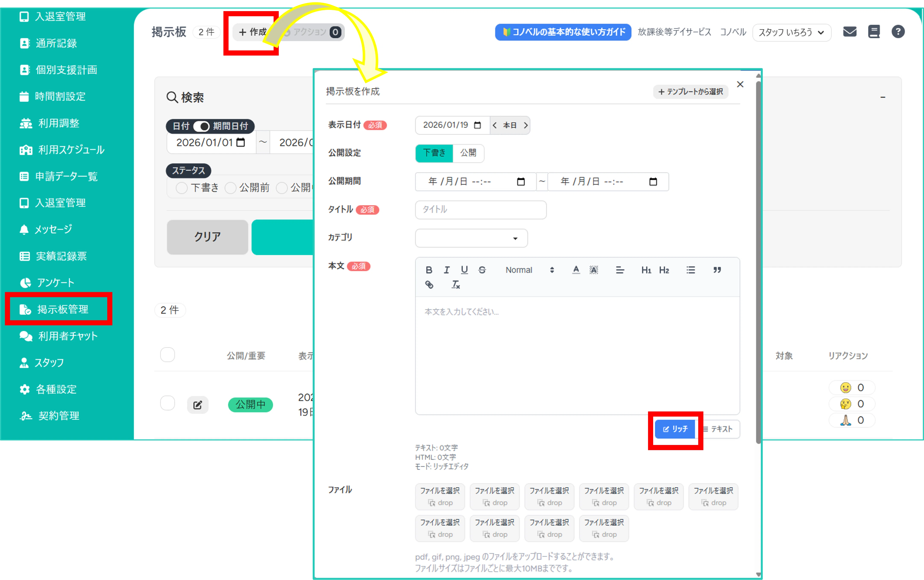Clear text formatting
This screenshot has width=924, height=580.
point(455,285)
